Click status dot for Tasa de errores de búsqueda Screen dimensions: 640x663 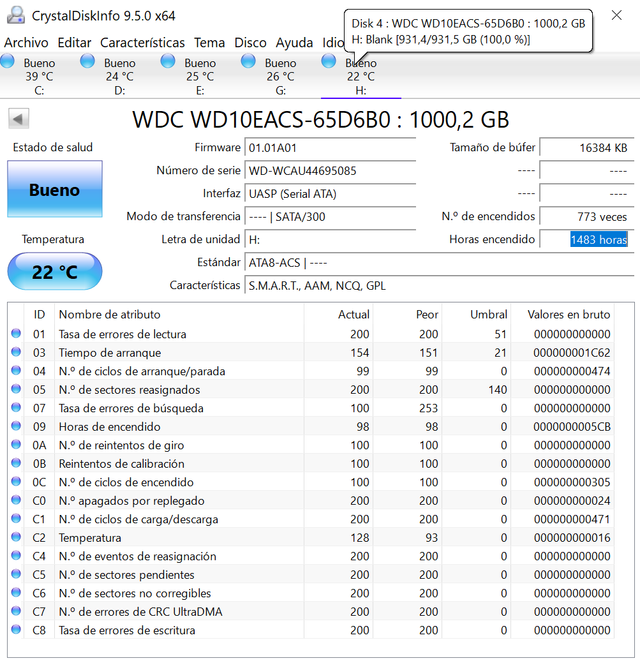click(16, 408)
